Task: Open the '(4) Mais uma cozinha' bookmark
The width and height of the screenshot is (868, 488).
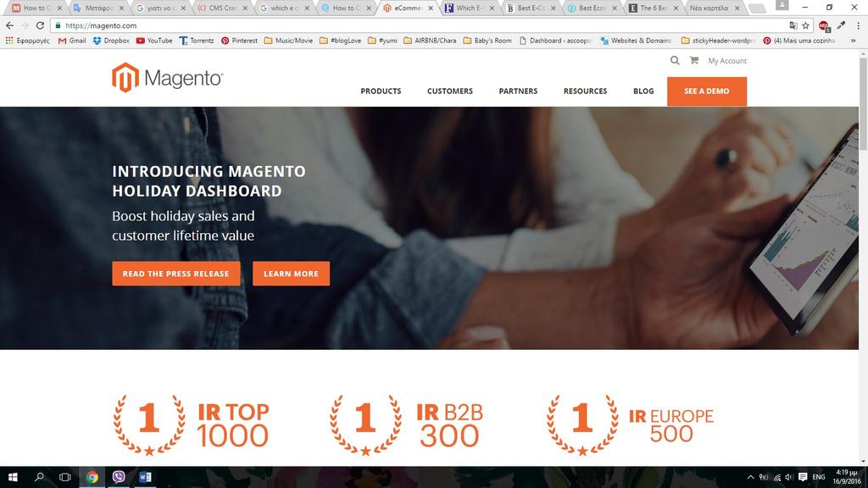Action: tap(799, 41)
